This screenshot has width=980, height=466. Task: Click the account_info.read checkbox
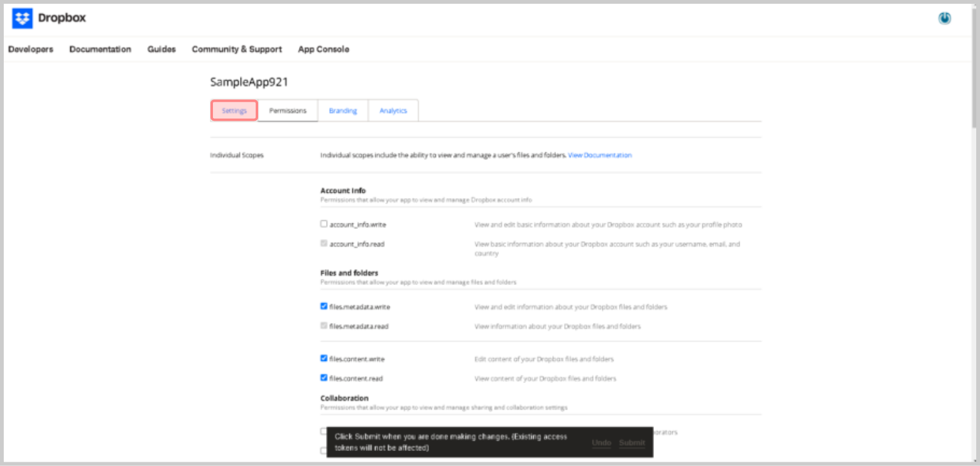324,243
